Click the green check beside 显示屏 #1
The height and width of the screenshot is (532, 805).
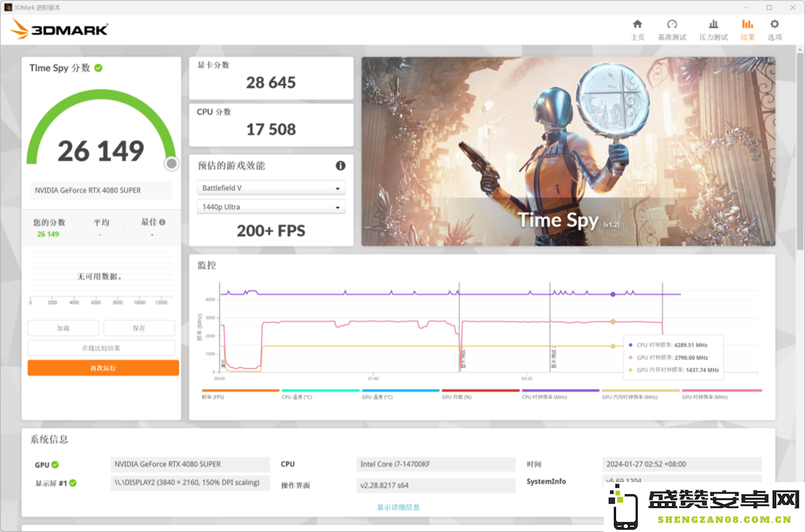pyautogui.click(x=73, y=483)
